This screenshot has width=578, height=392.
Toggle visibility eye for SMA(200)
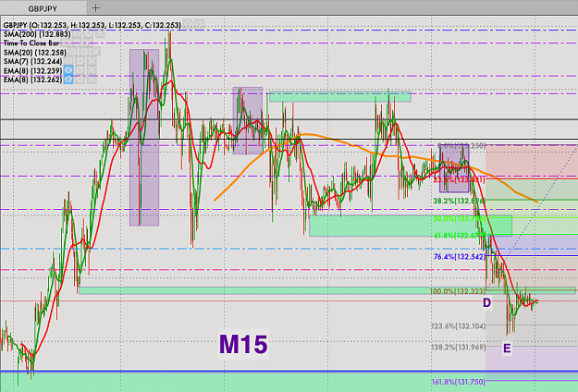77,33
